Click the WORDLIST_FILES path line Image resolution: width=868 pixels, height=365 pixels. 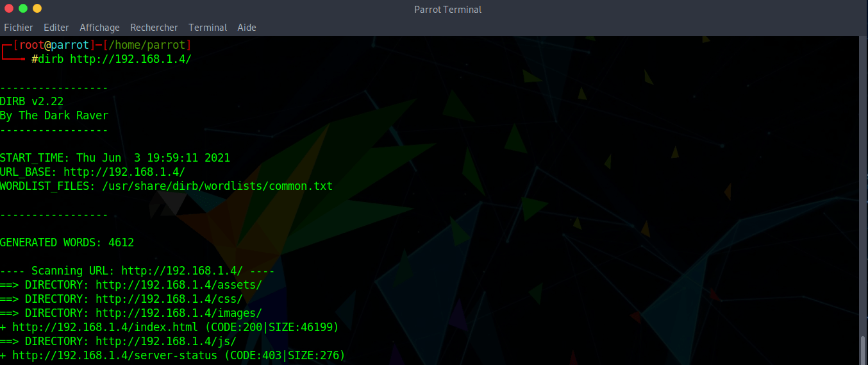point(166,186)
